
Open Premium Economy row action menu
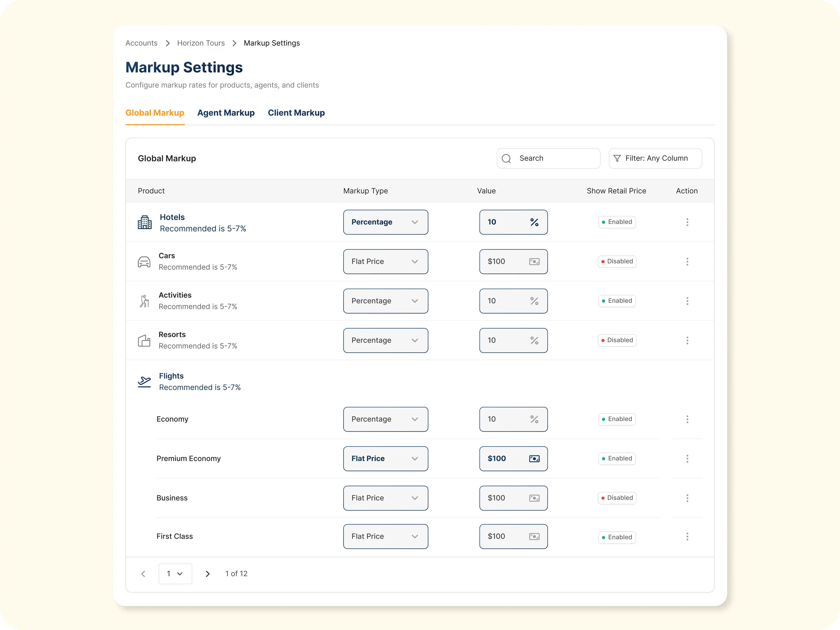pos(687,459)
